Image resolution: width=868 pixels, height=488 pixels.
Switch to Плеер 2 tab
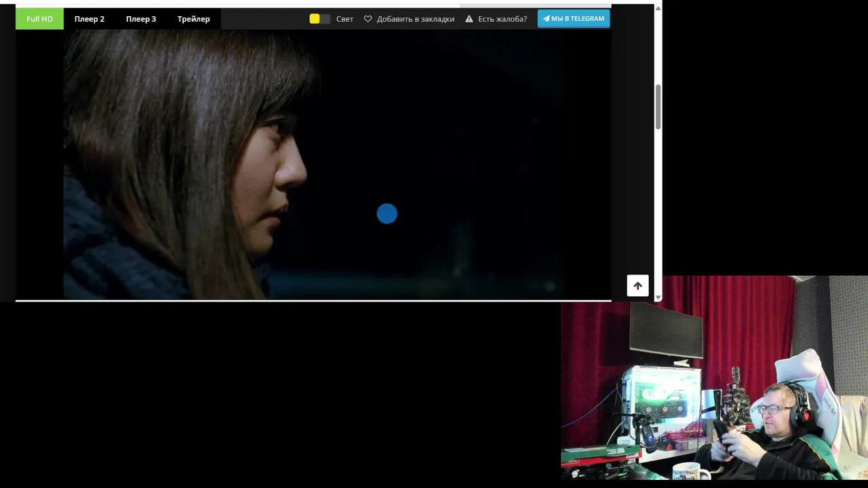[90, 19]
